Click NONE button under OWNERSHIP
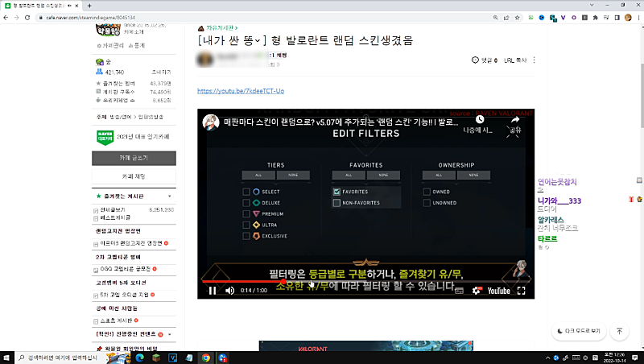The height and width of the screenshot is (364, 644). (473, 175)
